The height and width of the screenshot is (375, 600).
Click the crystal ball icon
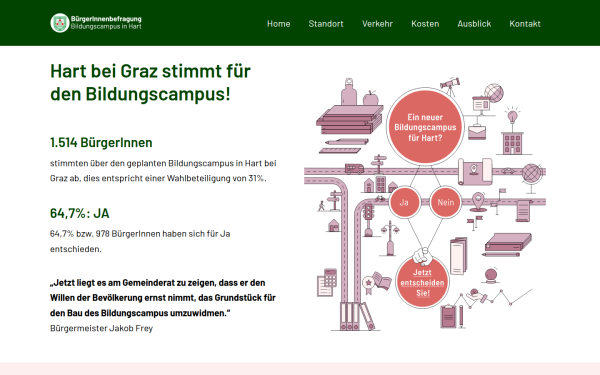coord(491,276)
